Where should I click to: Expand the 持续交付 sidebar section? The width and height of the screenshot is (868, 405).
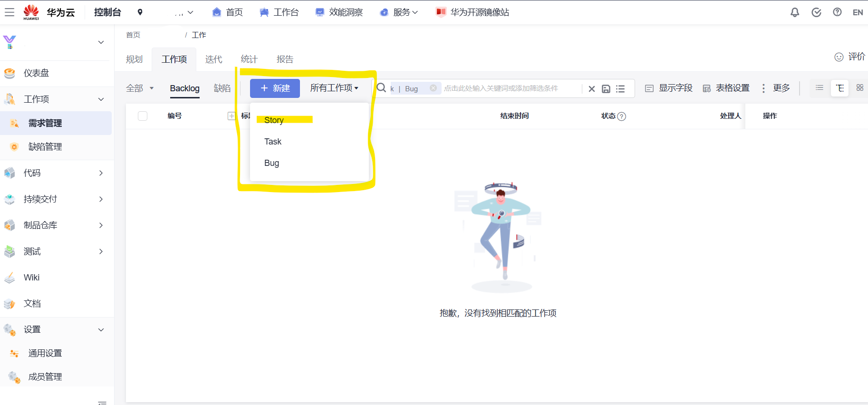[x=101, y=199]
